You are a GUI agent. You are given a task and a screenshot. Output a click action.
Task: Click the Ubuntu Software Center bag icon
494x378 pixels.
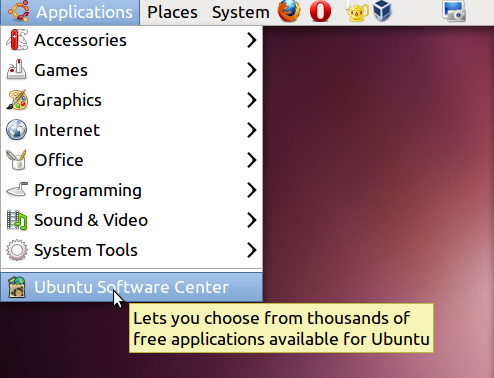coord(17,287)
